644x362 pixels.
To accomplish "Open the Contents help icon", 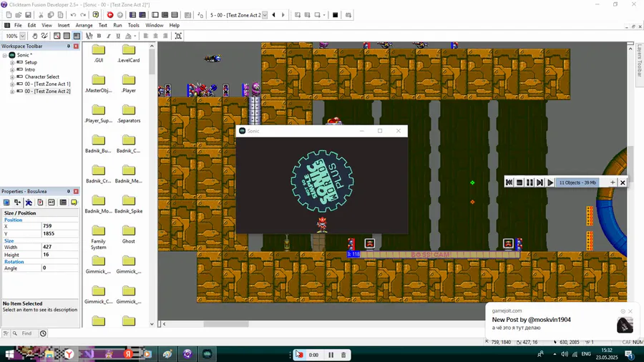I will (x=96, y=15).
